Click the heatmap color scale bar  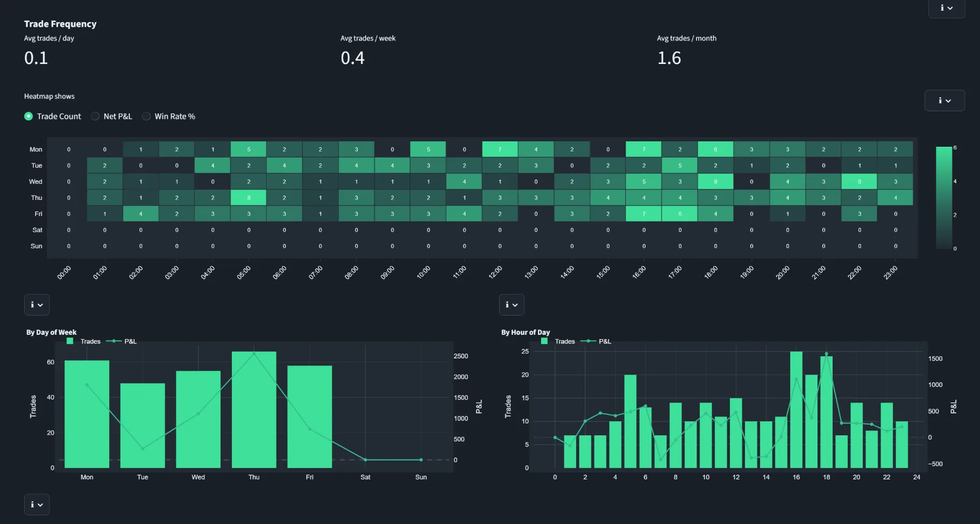[x=944, y=198]
